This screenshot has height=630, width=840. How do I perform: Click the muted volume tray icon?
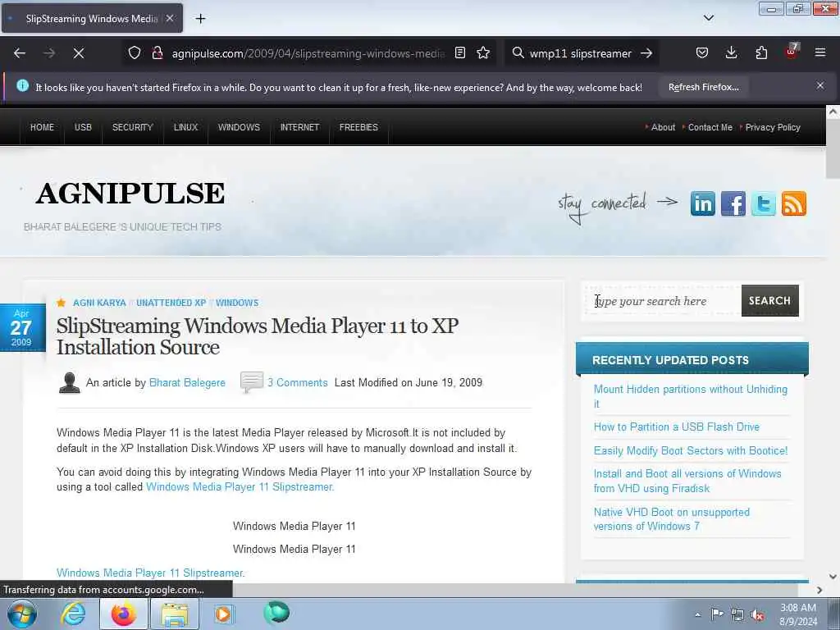coord(757,614)
